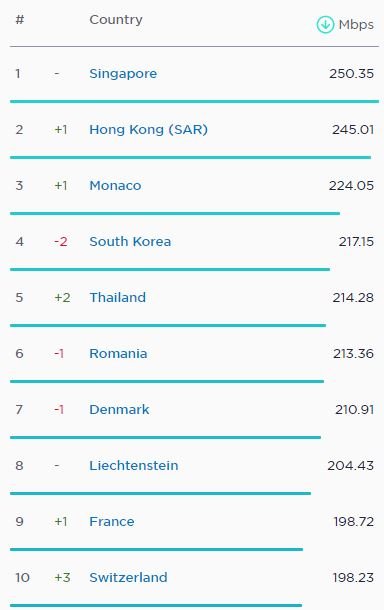Image resolution: width=384 pixels, height=610 pixels.
Task: Click the Liechtenstein speed bar
Action: point(160,494)
